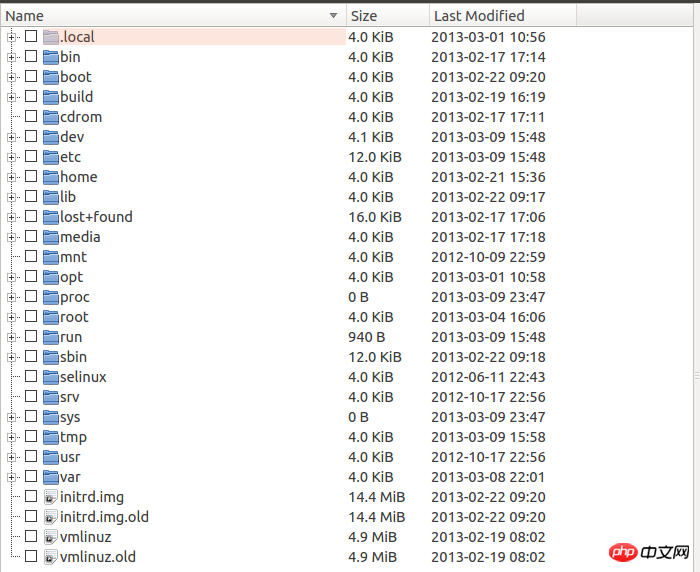The width and height of the screenshot is (700, 572).
Task: Click the bin folder icon
Action: point(51,57)
